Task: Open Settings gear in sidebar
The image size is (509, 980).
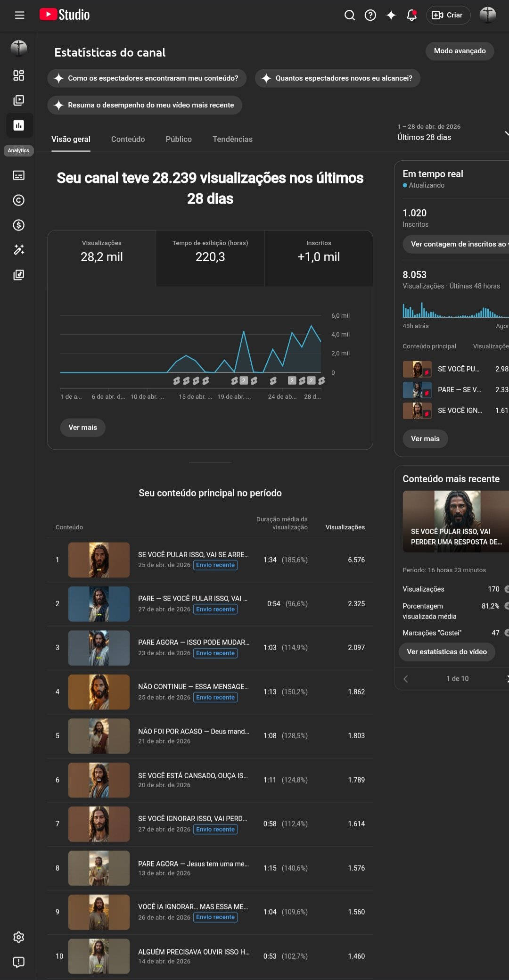Action: pos(19,937)
